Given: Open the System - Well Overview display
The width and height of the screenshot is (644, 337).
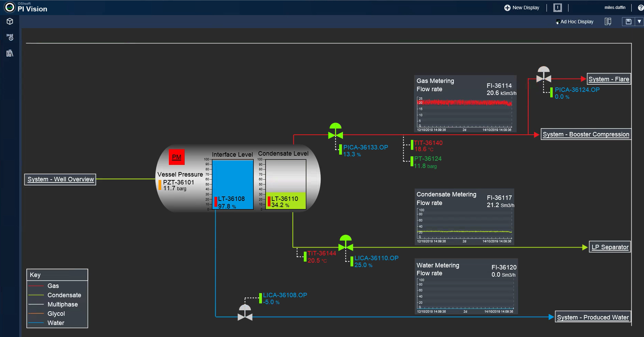Looking at the screenshot, I should point(60,179).
